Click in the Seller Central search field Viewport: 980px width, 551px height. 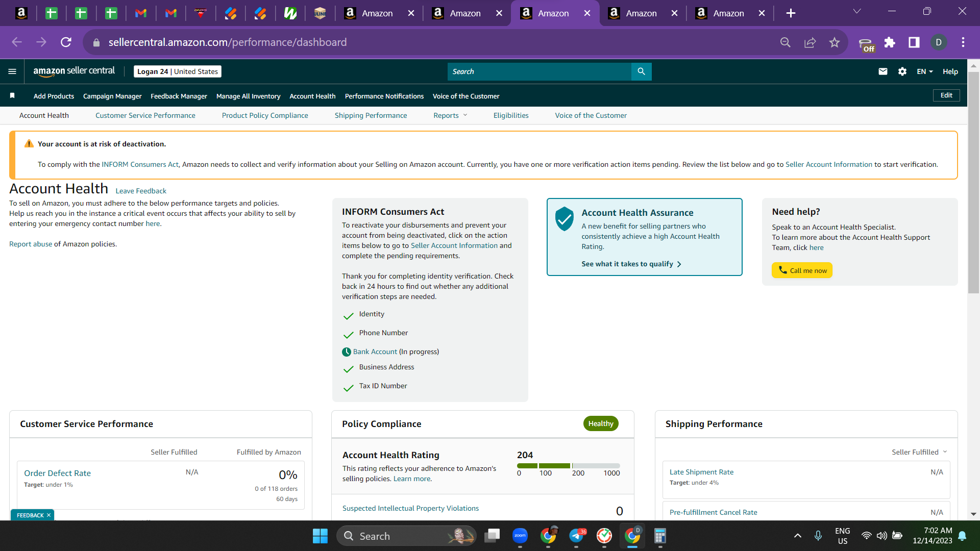(x=539, y=71)
